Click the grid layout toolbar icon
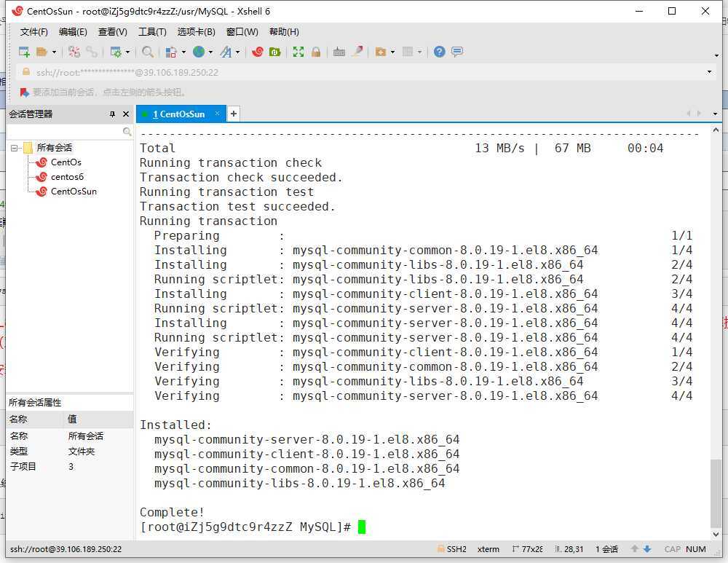 [x=408, y=52]
